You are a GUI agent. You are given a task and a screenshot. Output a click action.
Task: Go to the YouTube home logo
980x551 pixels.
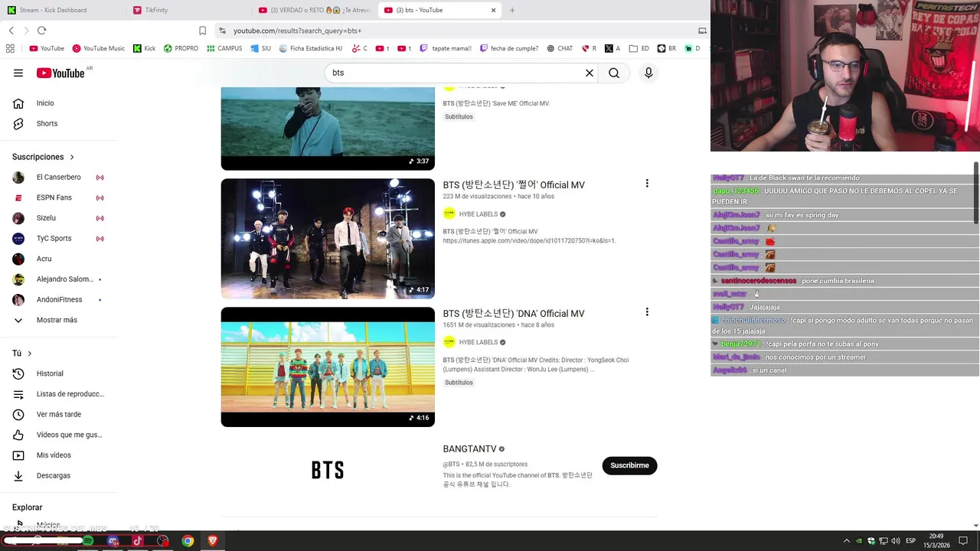[x=60, y=73]
